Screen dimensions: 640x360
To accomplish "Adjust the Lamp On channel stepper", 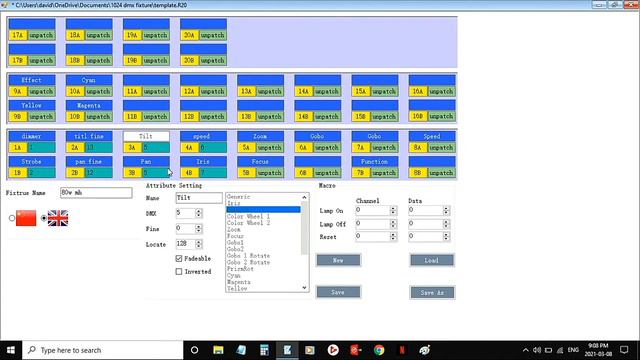I will coord(393,211).
